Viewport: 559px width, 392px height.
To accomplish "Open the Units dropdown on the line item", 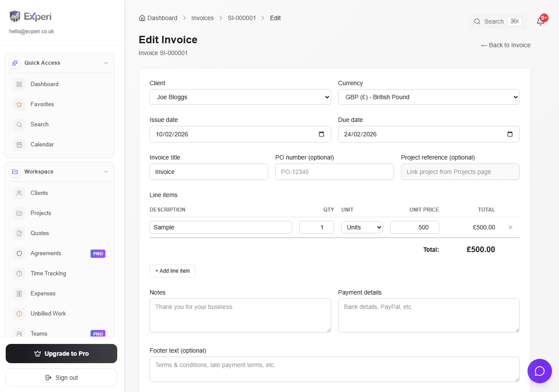I will click(x=362, y=227).
